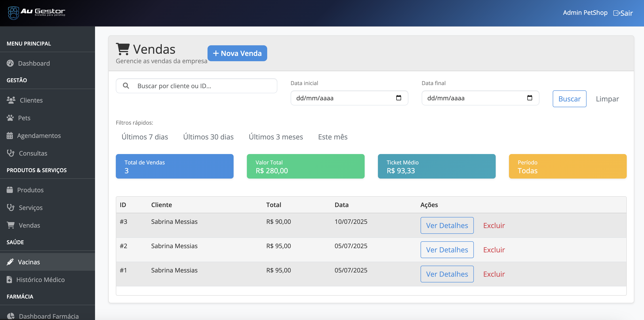This screenshot has width=644, height=320.
Task: View details of sale #3
Action: click(447, 225)
